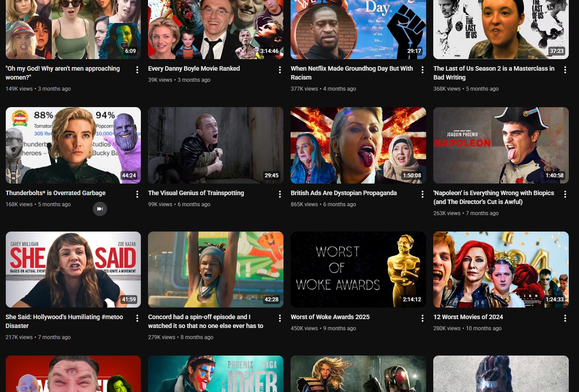This screenshot has width=579, height=392.
Task: Click the "263K views" text
Action: (447, 213)
